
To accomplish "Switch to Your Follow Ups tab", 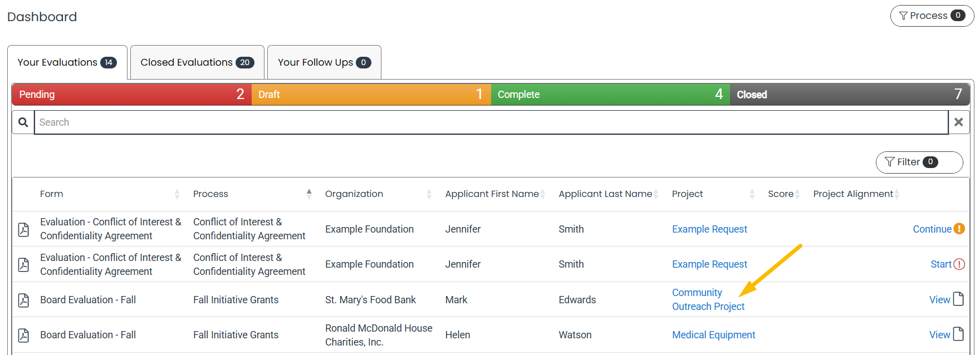I will click(x=324, y=62).
